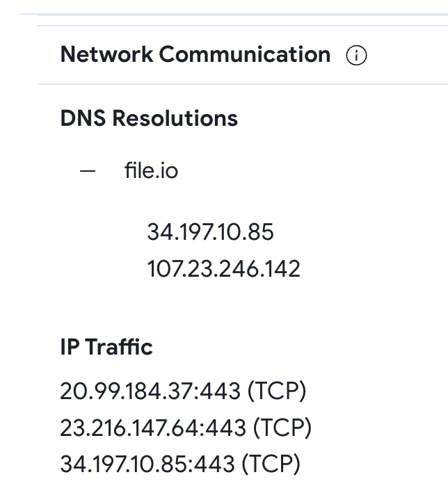The image size is (448, 502).
Task: Click the divider line below Network Communication header
Action: (x=242, y=84)
